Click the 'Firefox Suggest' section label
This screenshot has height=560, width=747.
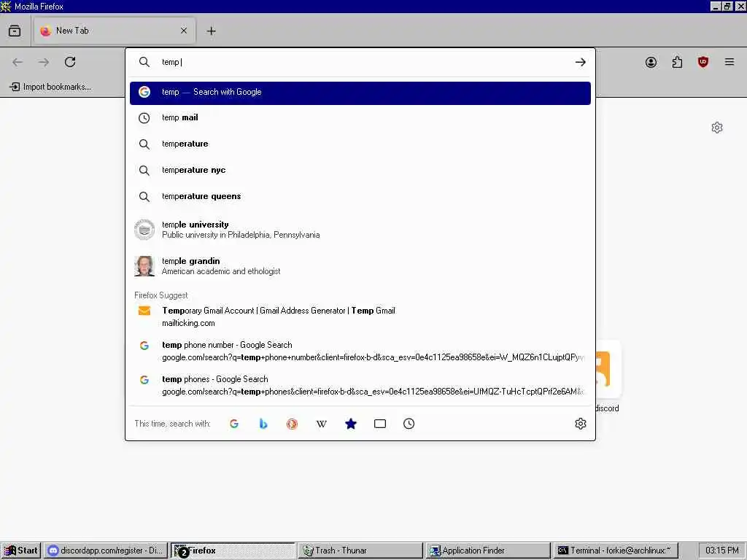pyautogui.click(x=161, y=295)
